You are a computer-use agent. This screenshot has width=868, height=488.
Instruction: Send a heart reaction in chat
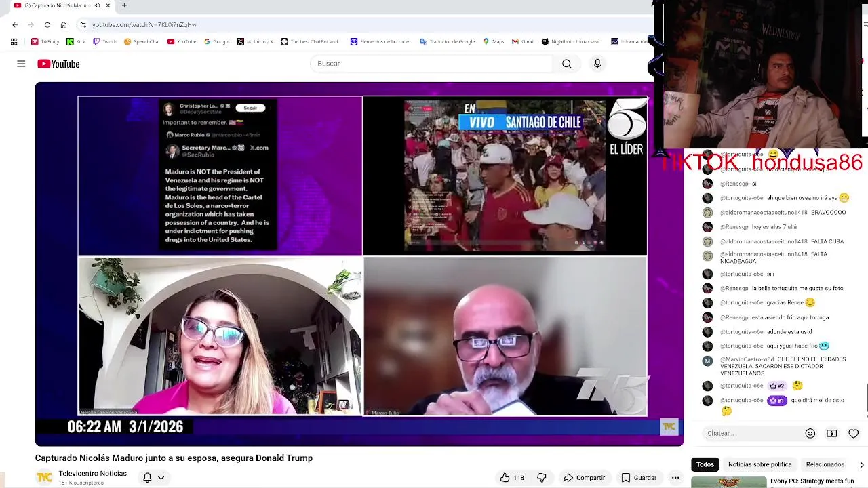[x=854, y=433]
